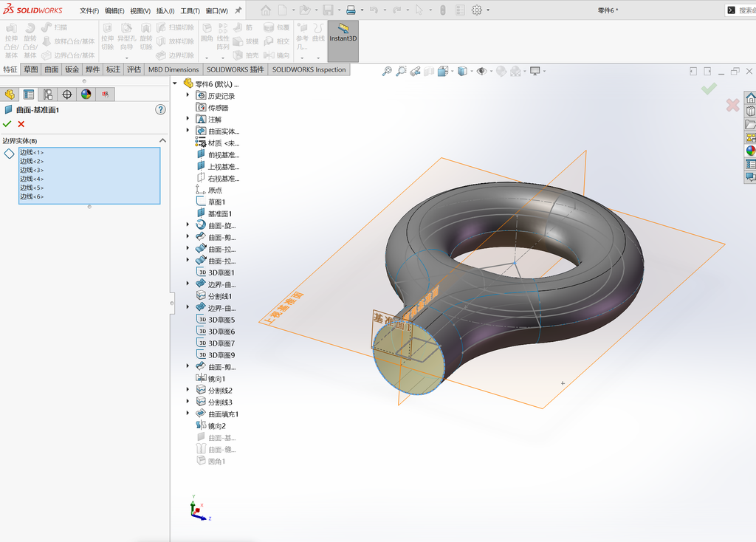Image resolution: width=756 pixels, height=542 pixels.
Task: Click the Previous View icon
Action: tap(415, 72)
